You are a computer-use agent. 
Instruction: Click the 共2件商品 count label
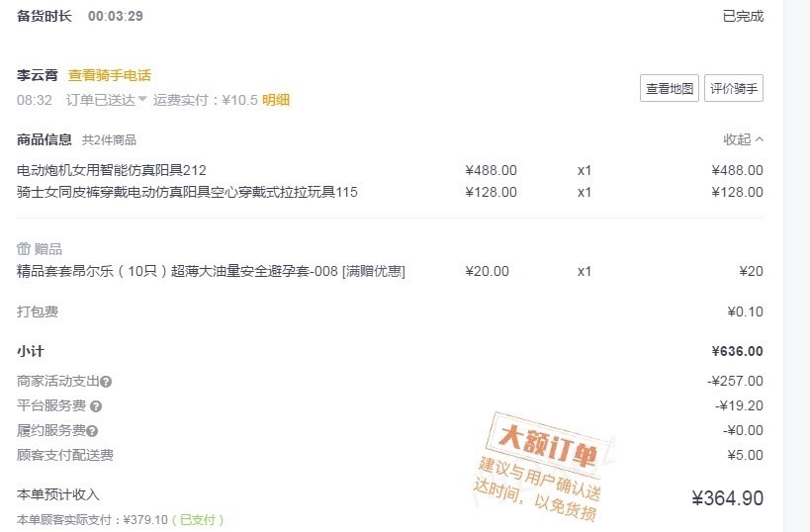[x=109, y=140]
